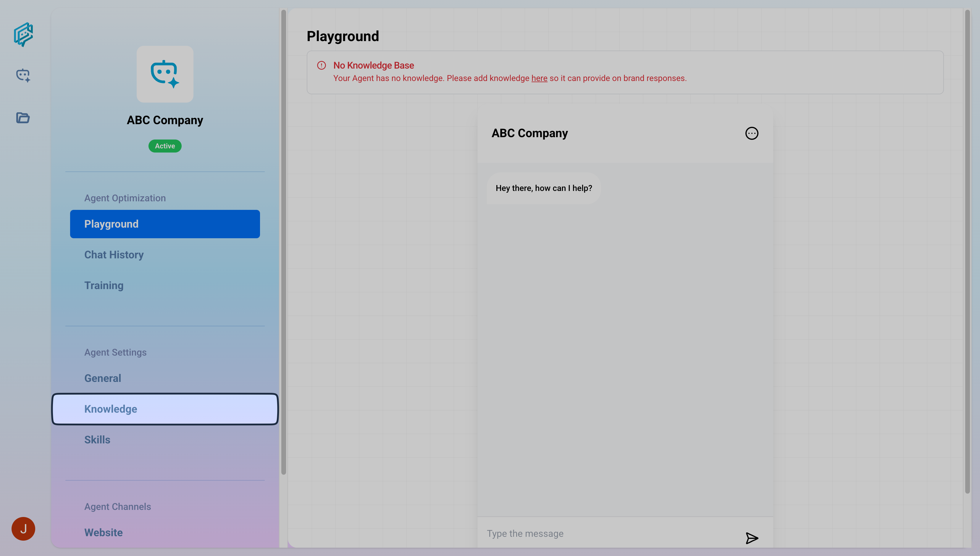Viewport: 980px width, 556px height.
Task: Open General agent settings
Action: click(x=102, y=378)
